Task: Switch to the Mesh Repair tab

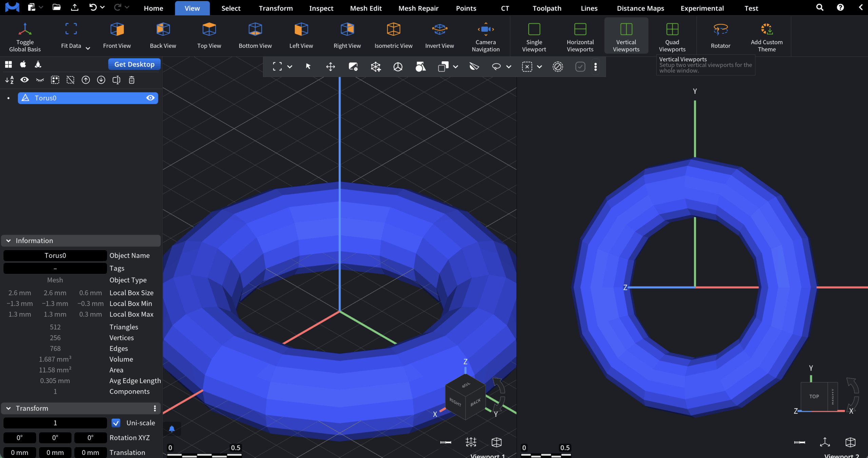Action: pyautogui.click(x=418, y=8)
